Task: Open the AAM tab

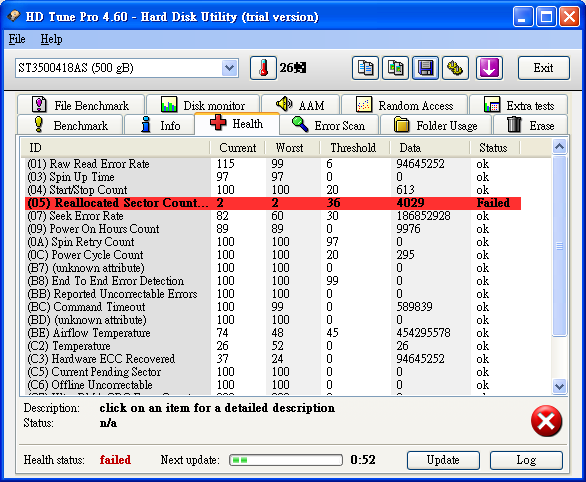Action: 300,105
